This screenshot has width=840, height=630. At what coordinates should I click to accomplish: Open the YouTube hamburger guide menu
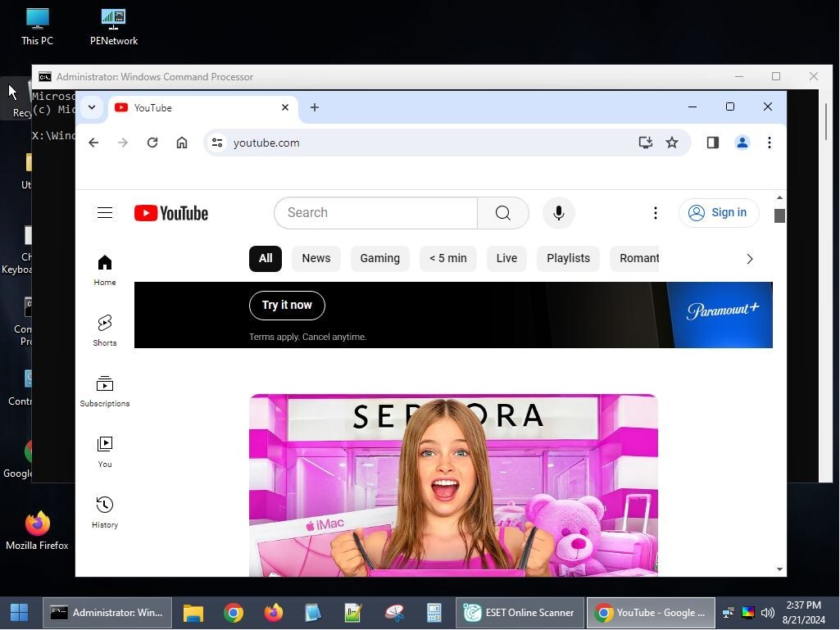click(x=105, y=213)
